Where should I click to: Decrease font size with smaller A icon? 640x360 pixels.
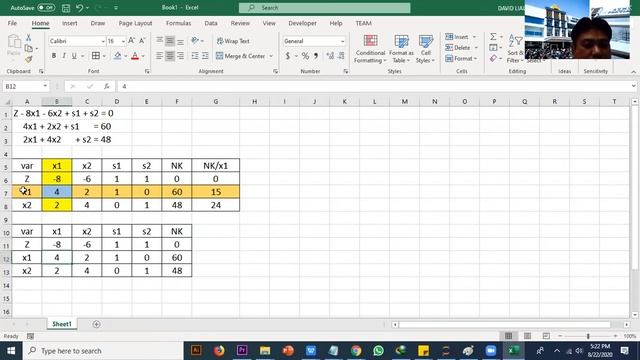point(142,41)
